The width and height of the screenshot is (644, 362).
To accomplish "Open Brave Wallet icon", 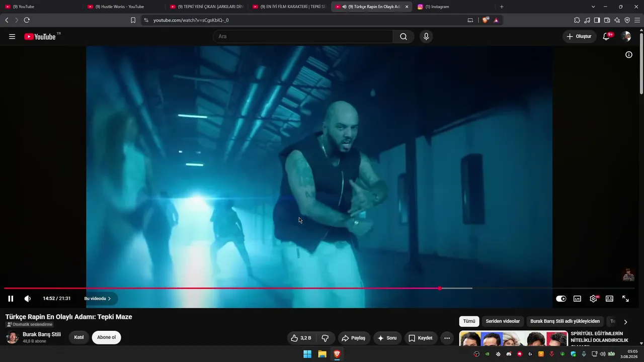I will [607, 20].
